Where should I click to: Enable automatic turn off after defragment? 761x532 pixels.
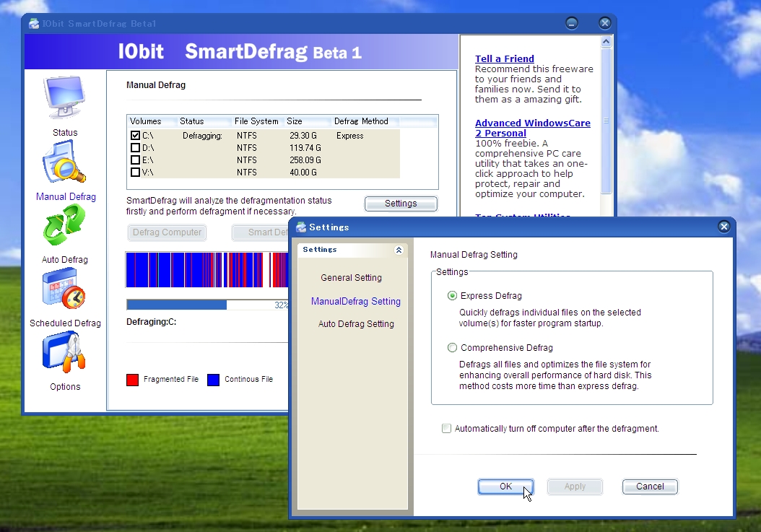pos(446,428)
